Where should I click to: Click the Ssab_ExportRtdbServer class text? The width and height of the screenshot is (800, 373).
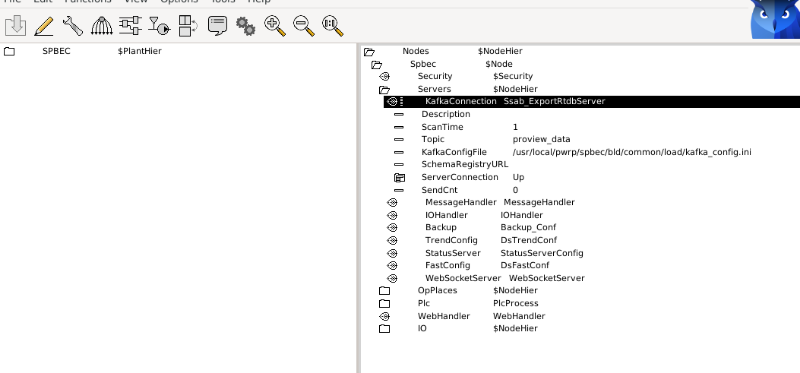(554, 102)
